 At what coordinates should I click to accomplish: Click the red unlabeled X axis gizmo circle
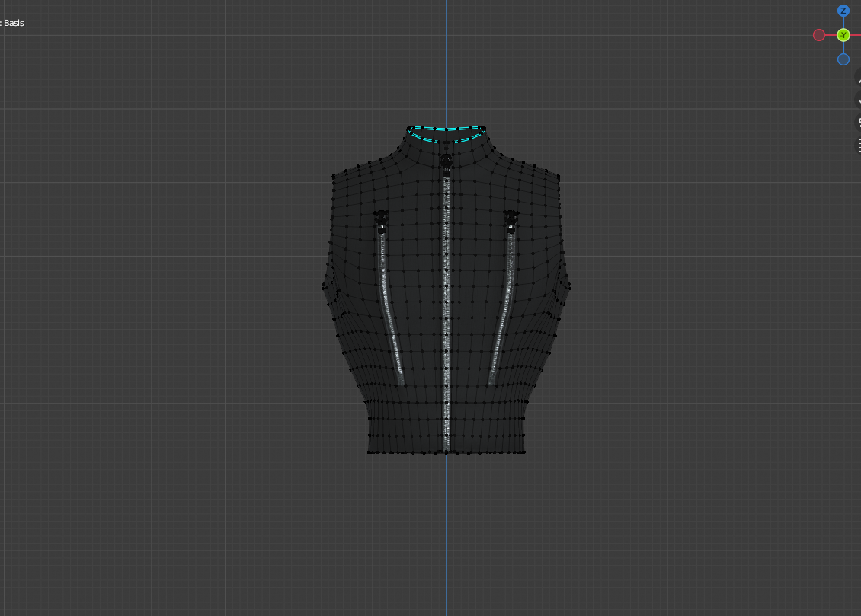pyautogui.click(x=819, y=35)
